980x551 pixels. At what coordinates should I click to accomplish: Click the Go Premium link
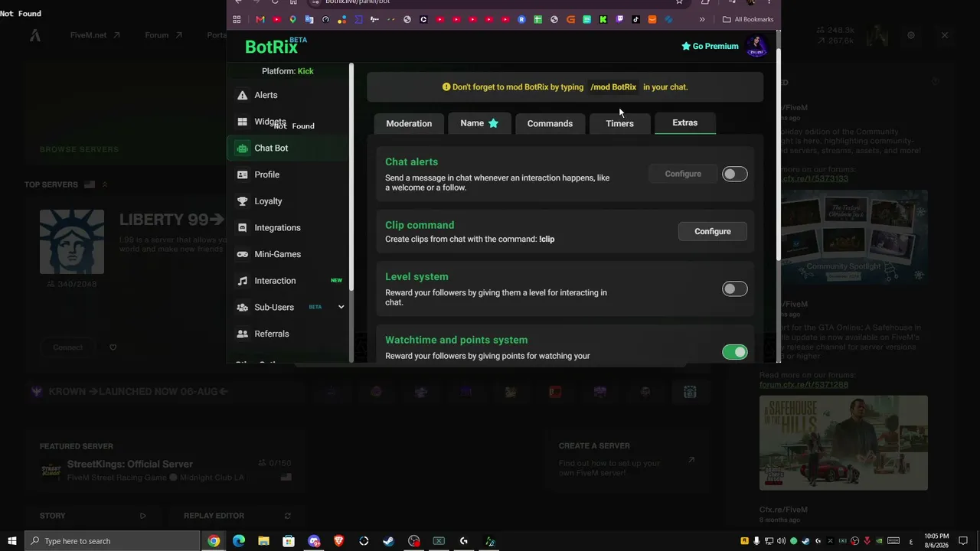pyautogui.click(x=710, y=46)
